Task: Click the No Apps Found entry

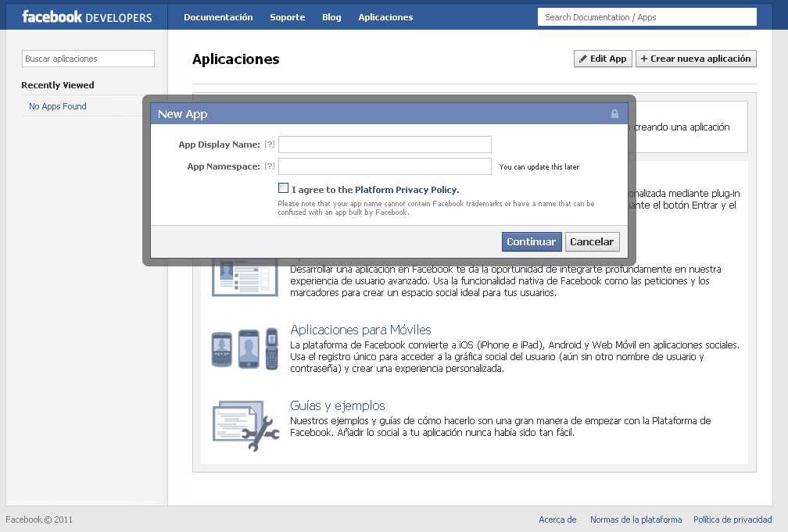Action: click(x=58, y=106)
